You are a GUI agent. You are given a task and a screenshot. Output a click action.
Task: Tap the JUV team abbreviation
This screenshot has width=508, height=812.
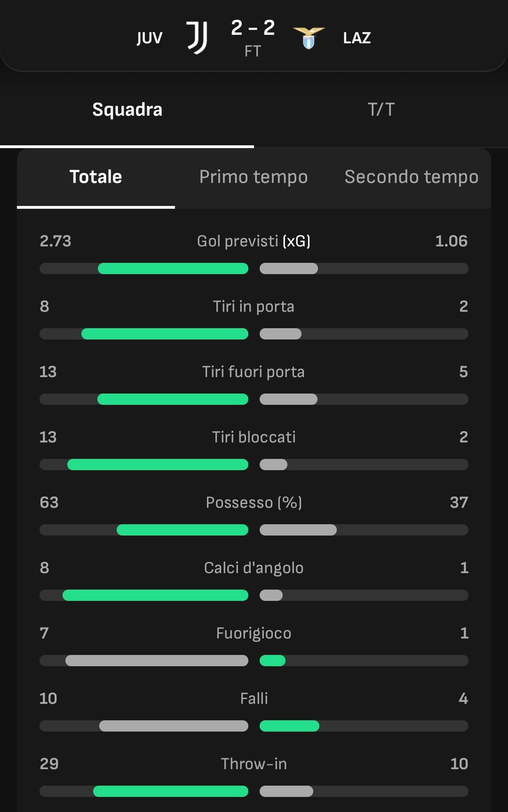[x=150, y=38]
